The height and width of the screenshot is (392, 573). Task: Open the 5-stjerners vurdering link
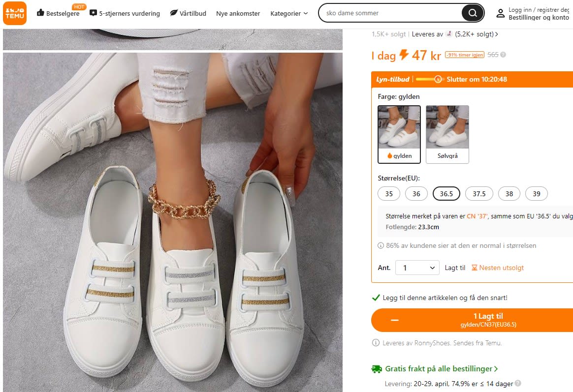125,13
